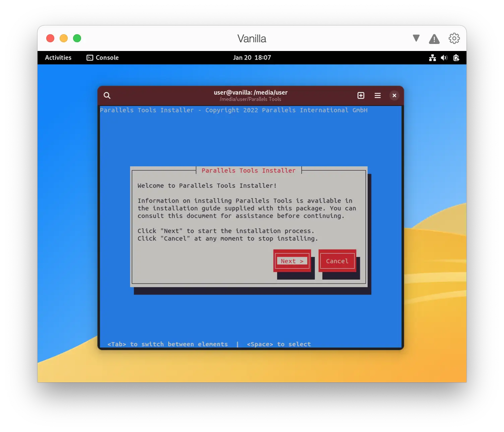Click the terminal title user@vanilla: /media/user
The height and width of the screenshot is (432, 504).
[x=251, y=93]
